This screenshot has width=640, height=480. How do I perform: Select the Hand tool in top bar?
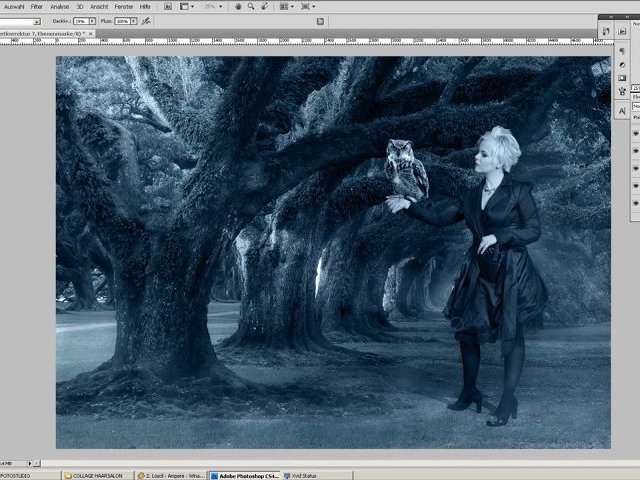(x=237, y=6)
